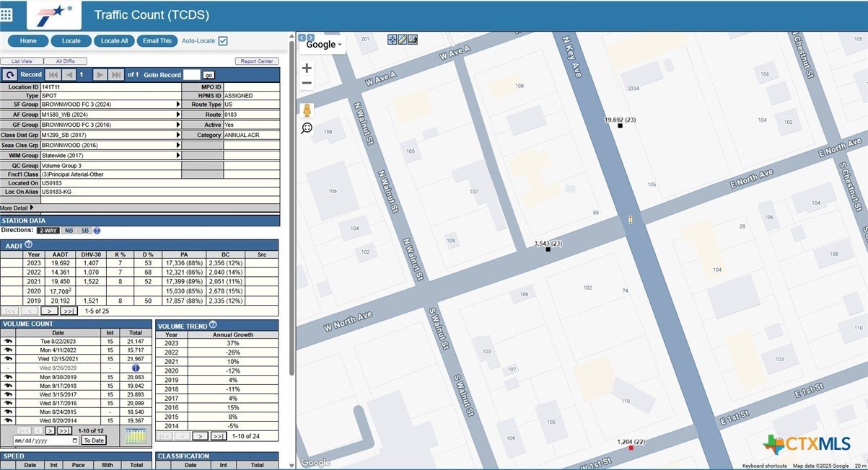Expand the More Detail section
The image size is (868, 470).
pos(17,208)
